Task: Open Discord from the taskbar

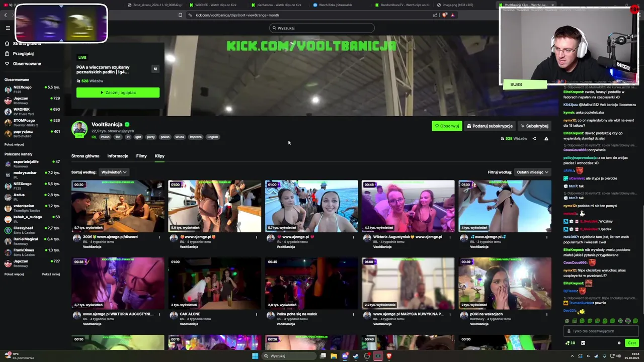Action: pyautogui.click(x=345, y=356)
